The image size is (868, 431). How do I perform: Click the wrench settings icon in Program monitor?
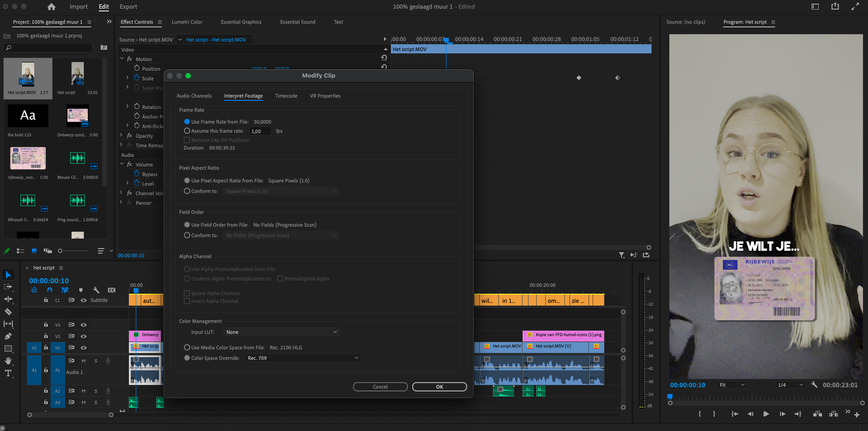click(814, 385)
